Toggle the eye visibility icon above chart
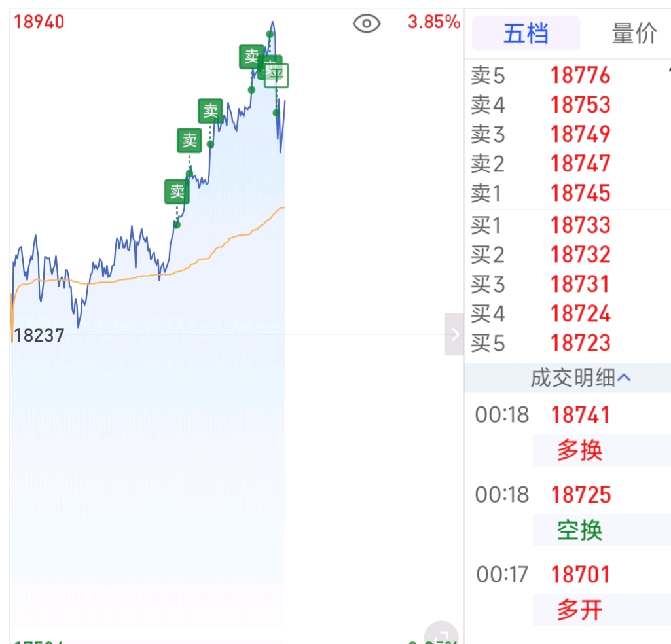Screen dimensions: 671x644 coord(367,24)
